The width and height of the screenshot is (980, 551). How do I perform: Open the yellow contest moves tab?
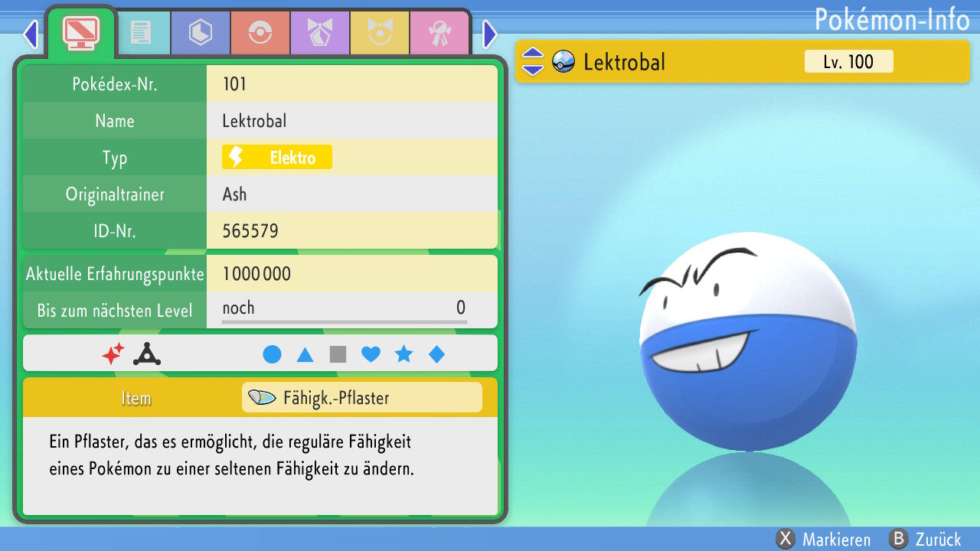pos(379,33)
